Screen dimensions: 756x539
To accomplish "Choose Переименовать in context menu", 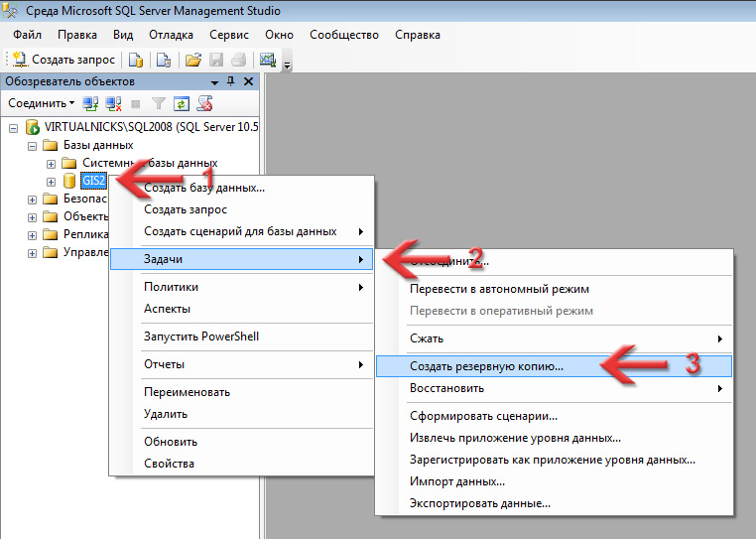I will coord(242,392).
